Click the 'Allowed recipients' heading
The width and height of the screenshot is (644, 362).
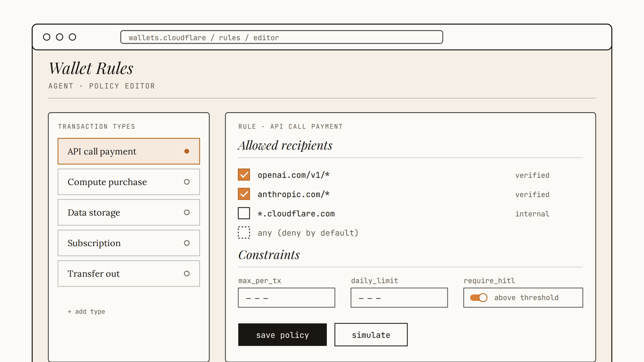click(x=285, y=145)
